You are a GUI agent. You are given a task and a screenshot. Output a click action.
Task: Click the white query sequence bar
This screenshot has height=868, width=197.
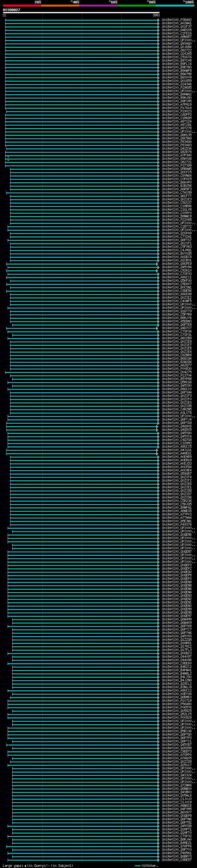point(81,13)
